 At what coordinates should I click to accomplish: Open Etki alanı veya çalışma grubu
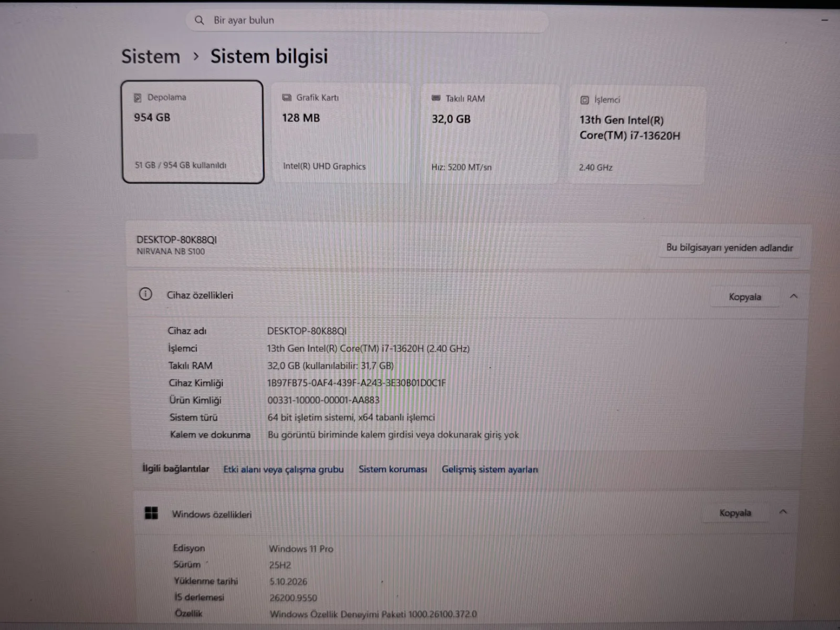[283, 469]
